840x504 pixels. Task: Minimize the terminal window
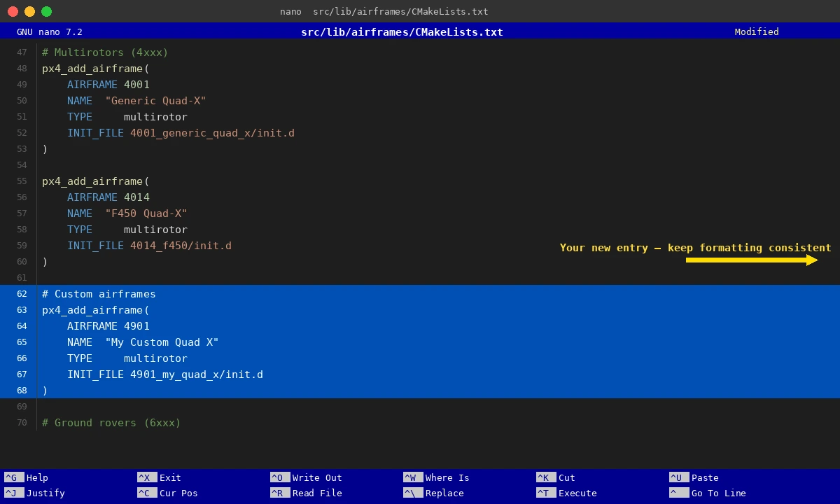pos(29,11)
